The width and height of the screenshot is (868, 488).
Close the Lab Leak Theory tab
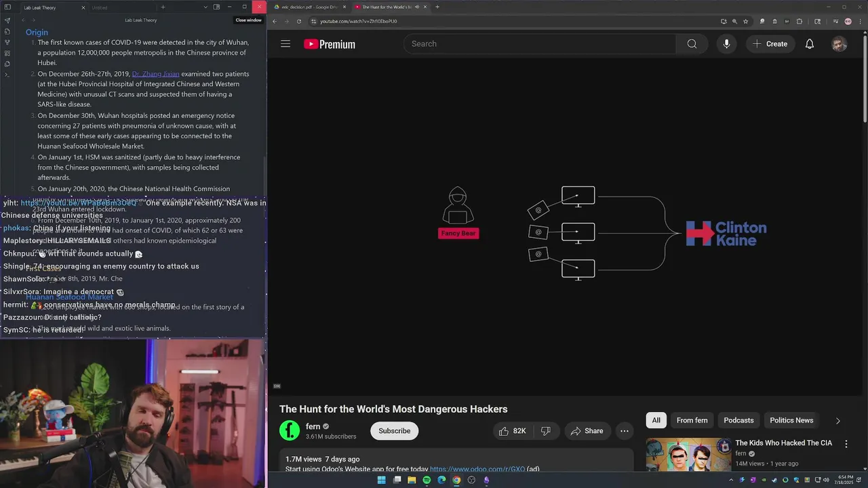pos(83,7)
